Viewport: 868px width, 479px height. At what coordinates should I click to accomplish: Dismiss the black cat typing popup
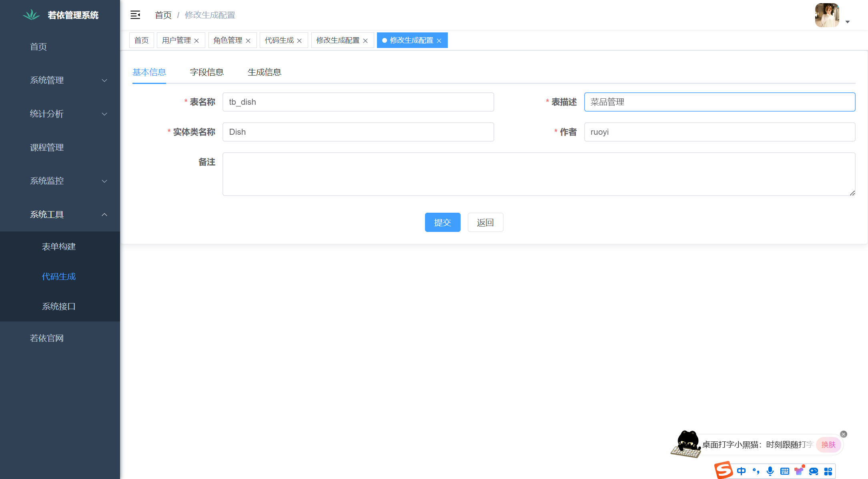point(844,434)
